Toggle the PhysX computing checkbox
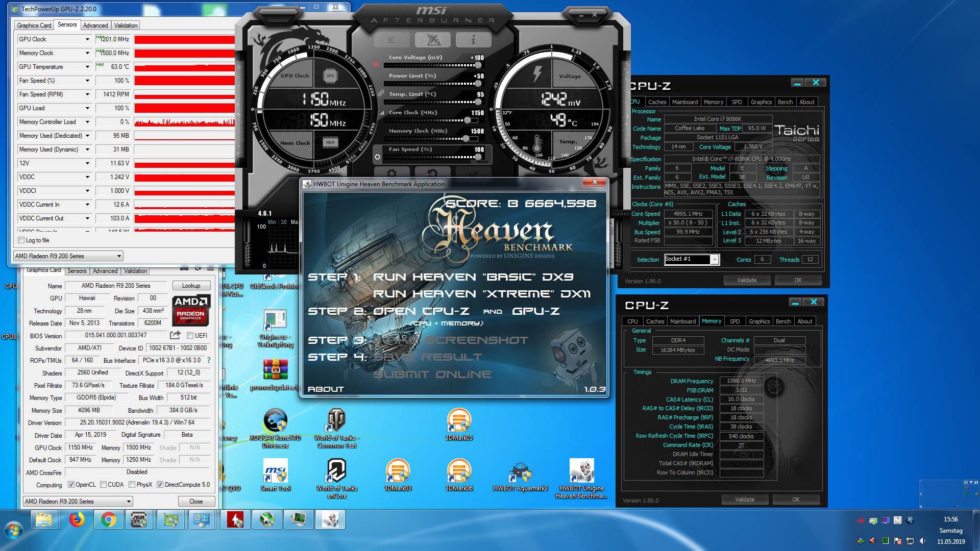The width and height of the screenshot is (980, 551). [132, 485]
